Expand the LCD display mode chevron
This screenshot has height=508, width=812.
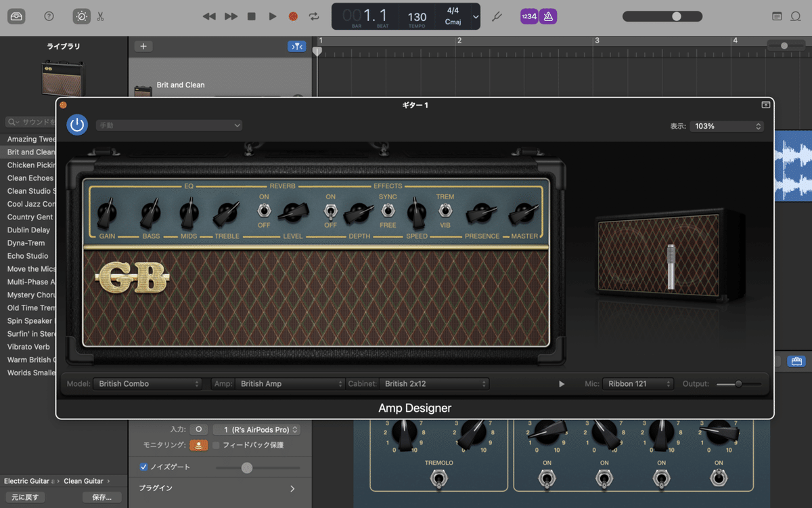click(x=476, y=16)
